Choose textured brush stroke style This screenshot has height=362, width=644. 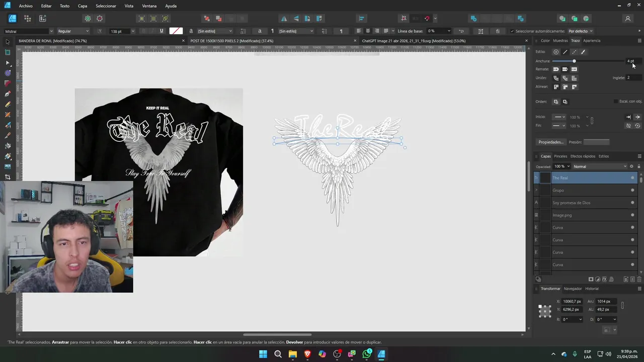point(583,52)
